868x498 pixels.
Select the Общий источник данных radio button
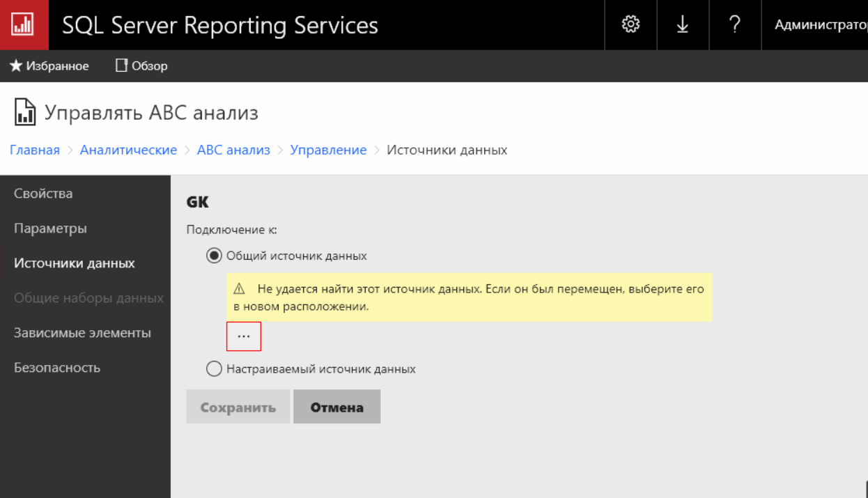pyautogui.click(x=214, y=256)
